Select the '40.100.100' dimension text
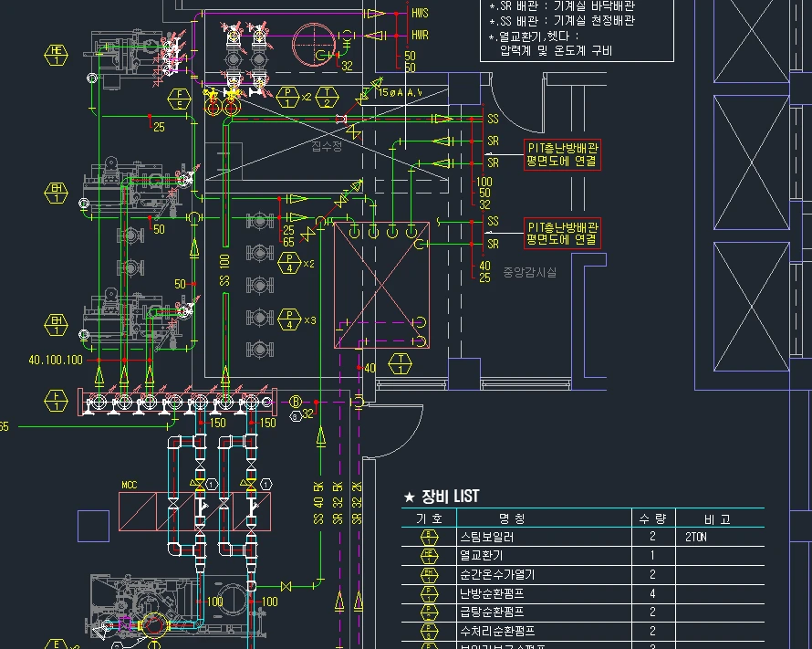This screenshot has height=649, width=812. click(x=56, y=360)
